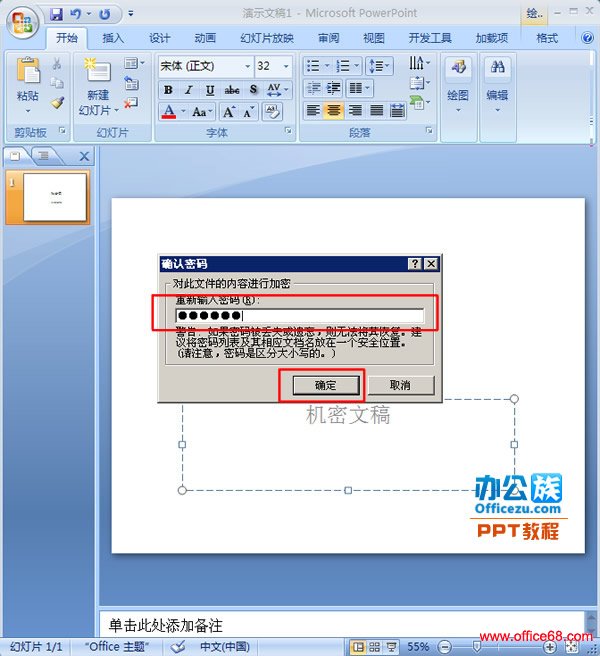
Task: Decrease the list indent level
Action: (313, 88)
